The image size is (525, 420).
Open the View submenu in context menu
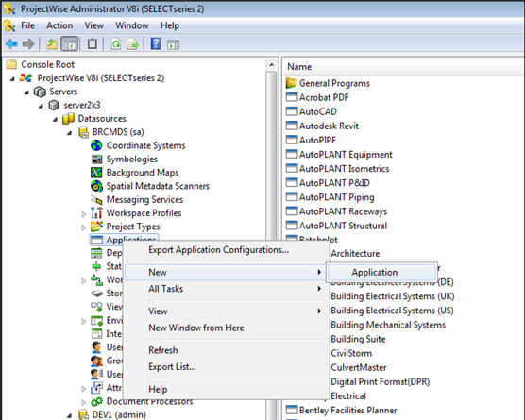(x=226, y=311)
